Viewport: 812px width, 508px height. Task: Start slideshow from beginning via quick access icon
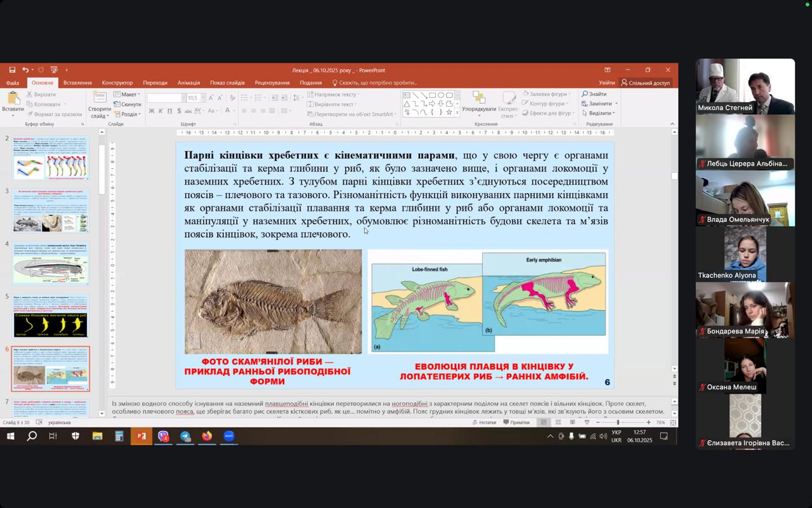(x=54, y=70)
